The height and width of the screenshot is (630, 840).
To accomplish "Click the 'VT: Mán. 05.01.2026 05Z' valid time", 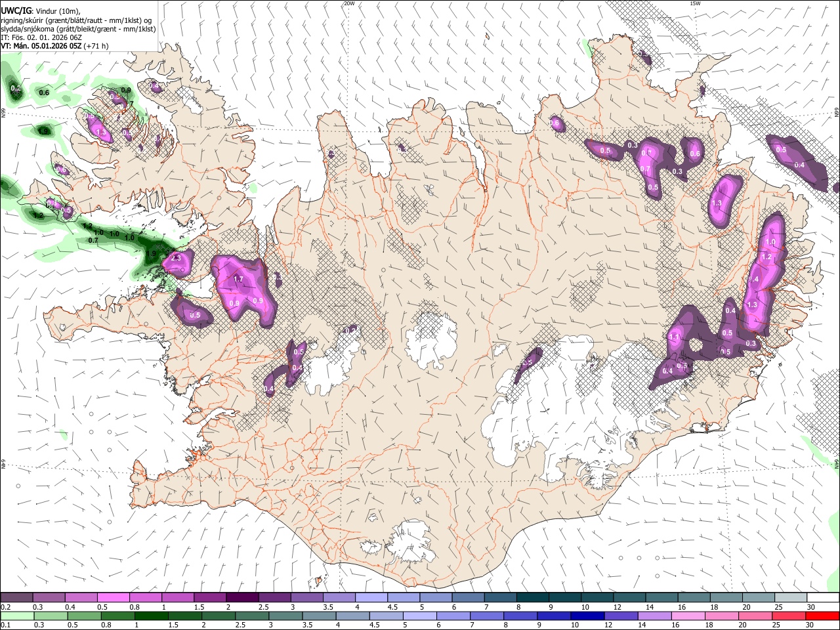I will click(x=41, y=46).
